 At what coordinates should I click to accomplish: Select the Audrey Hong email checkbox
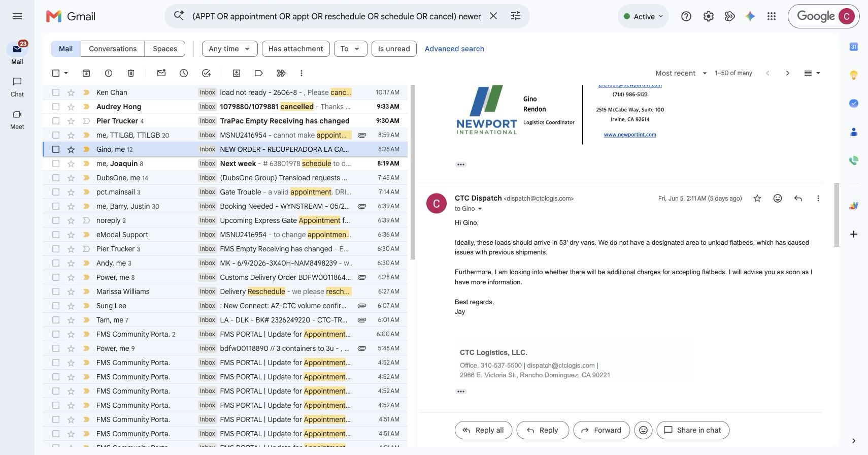tap(56, 107)
